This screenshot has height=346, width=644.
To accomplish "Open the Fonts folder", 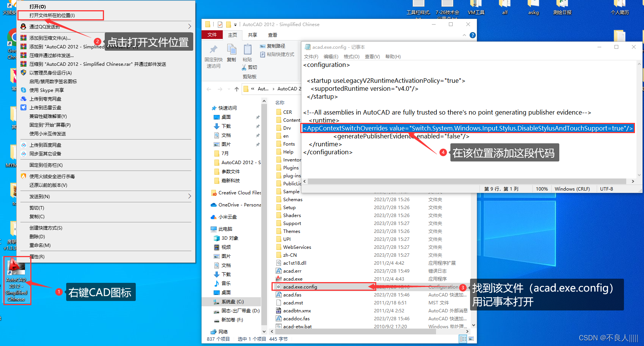I will coord(289,144).
